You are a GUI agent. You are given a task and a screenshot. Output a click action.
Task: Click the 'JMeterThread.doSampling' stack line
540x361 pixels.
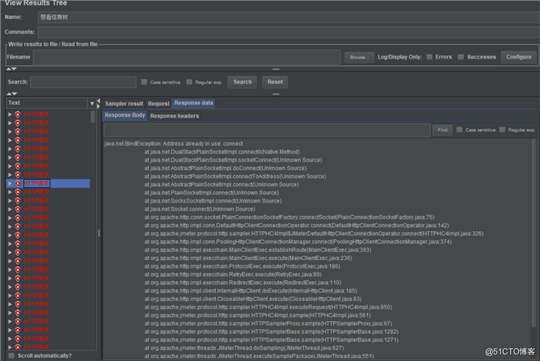point(244,348)
